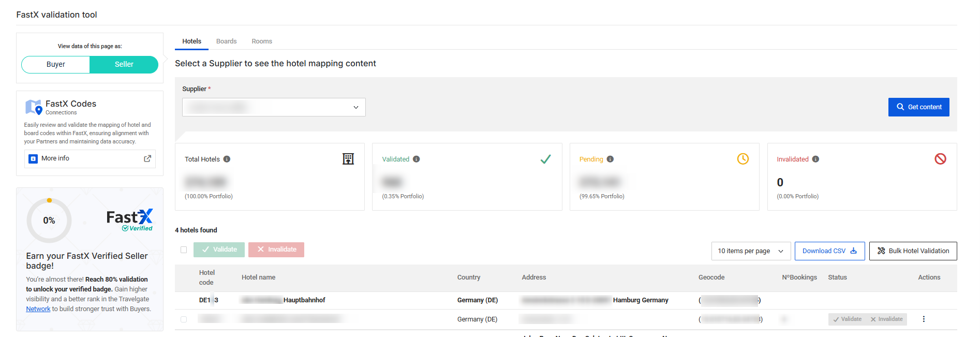Viewport: 980px width, 337px height.
Task: Click the Total Hotels building icon
Action: [x=348, y=159]
